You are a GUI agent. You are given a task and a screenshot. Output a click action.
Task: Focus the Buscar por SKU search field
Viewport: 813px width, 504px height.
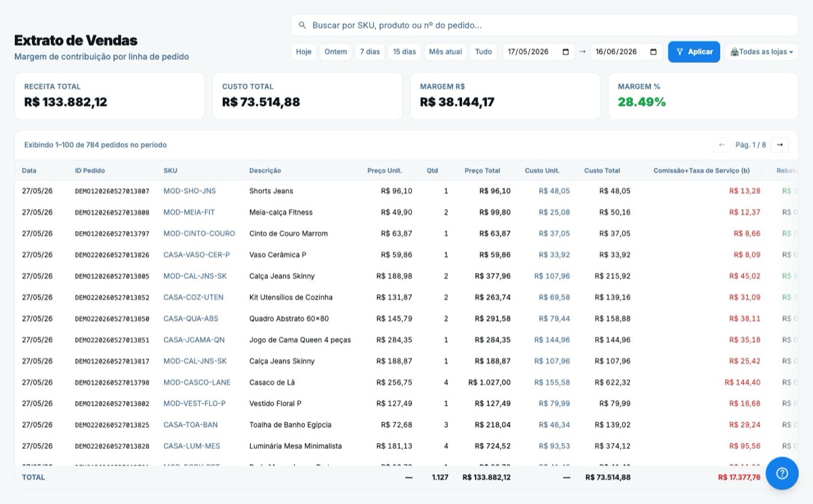545,25
